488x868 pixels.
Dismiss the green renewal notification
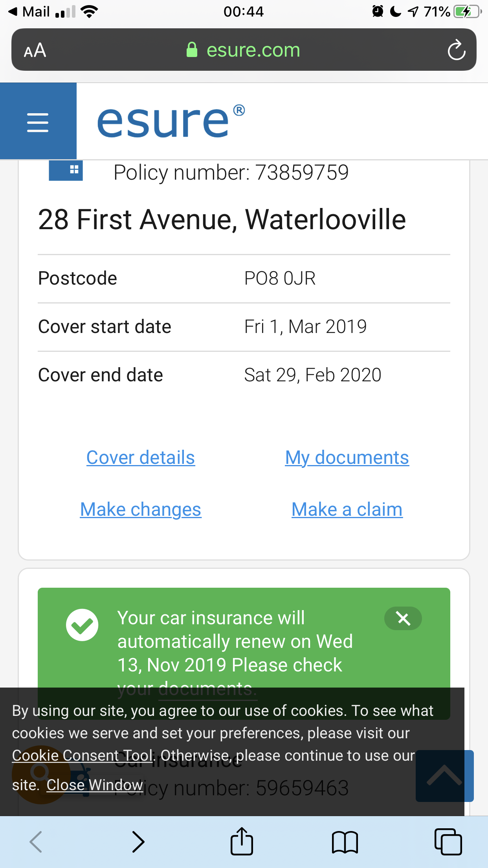[x=403, y=618]
